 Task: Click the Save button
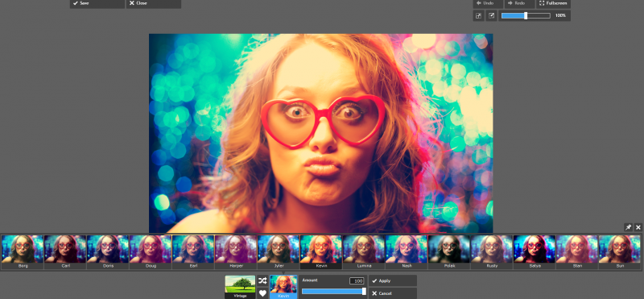(x=97, y=3)
